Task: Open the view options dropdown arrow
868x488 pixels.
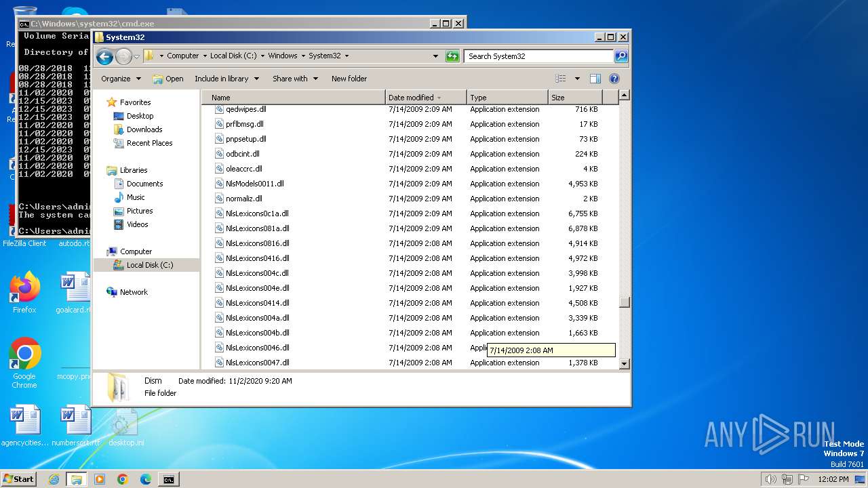Action: tap(577, 79)
